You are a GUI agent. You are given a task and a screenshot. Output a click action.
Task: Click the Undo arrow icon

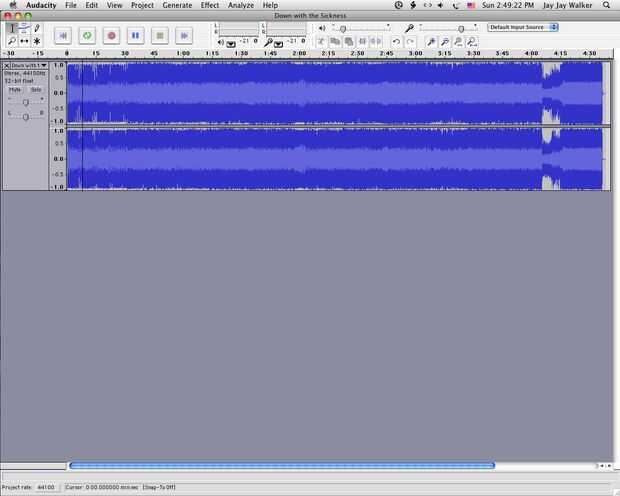[396, 41]
